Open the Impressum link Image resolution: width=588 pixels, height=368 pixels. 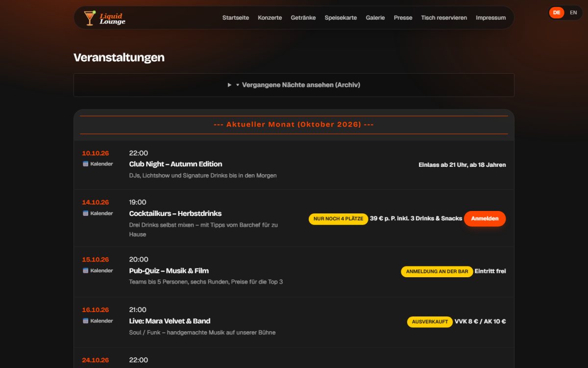[x=490, y=18]
